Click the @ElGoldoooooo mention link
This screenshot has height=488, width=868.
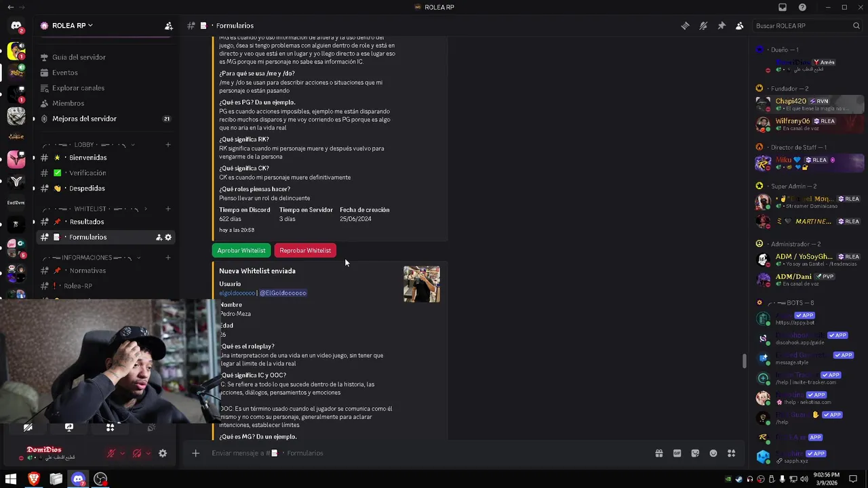click(x=283, y=293)
